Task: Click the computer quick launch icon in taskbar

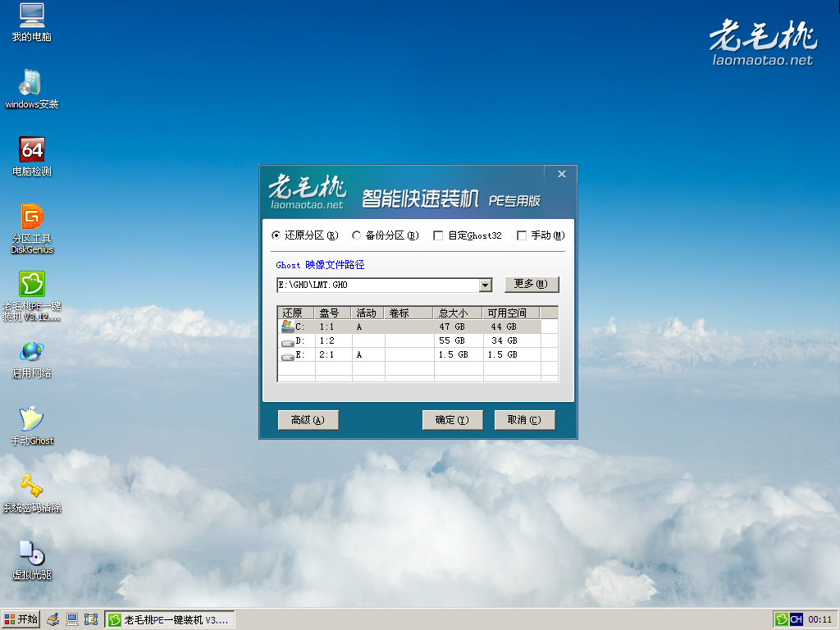Action: coord(72,620)
